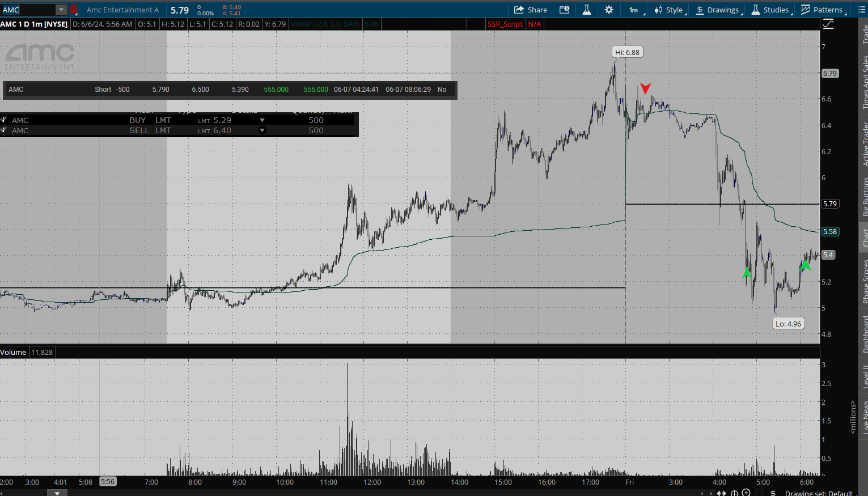Open the Phase Scores sidebar tab
868x496 pixels.
[864, 281]
